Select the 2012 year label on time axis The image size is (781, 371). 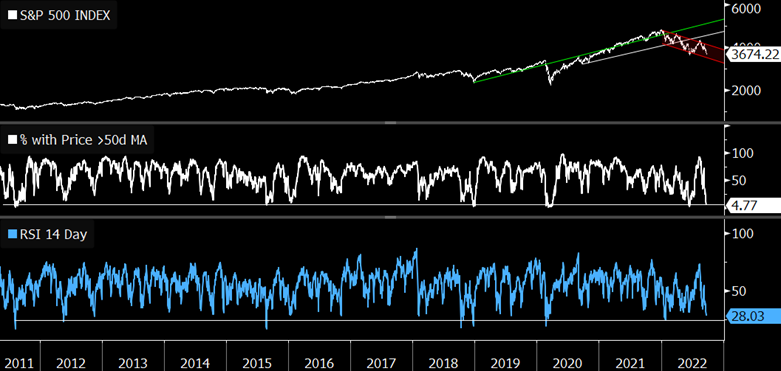click(x=71, y=363)
